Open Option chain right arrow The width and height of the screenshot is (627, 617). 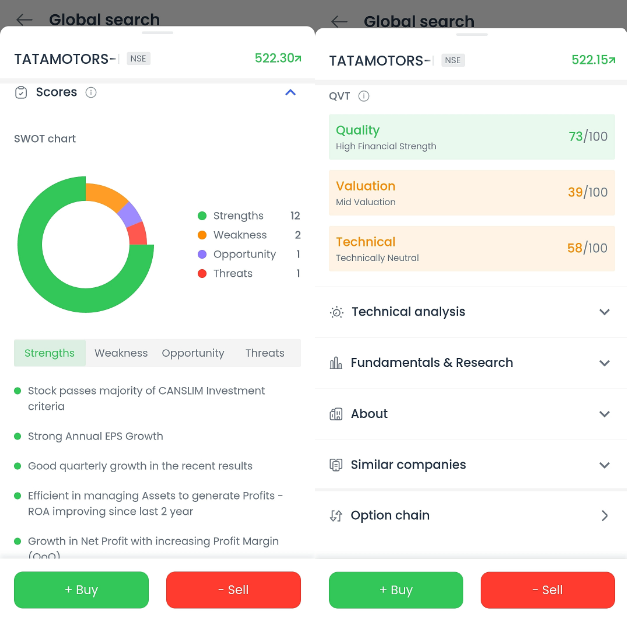(605, 516)
